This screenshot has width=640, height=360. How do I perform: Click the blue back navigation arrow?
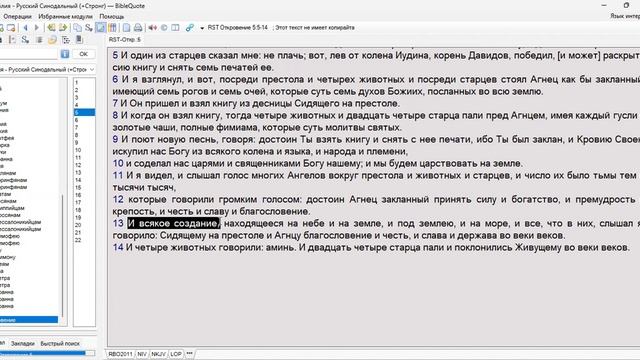click(25, 28)
